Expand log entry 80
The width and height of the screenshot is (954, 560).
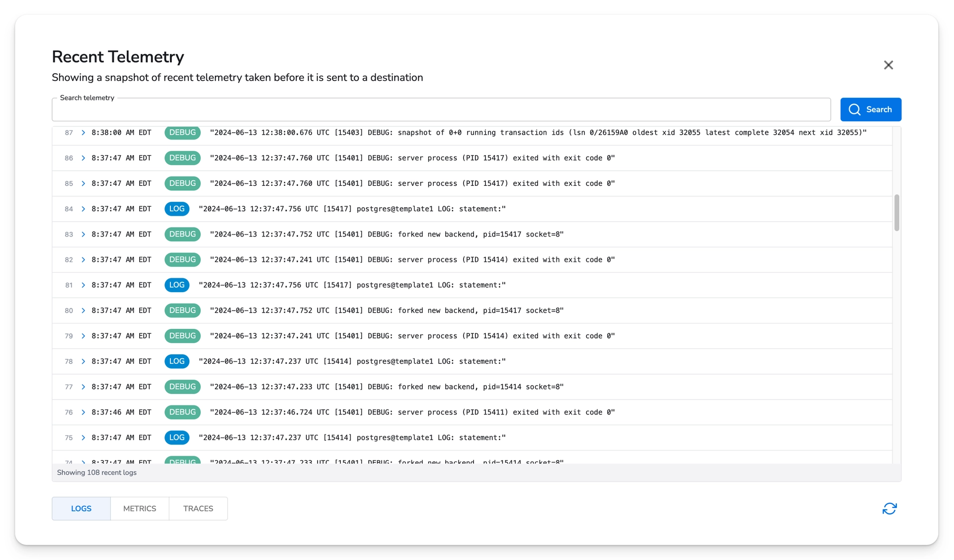coord(83,311)
